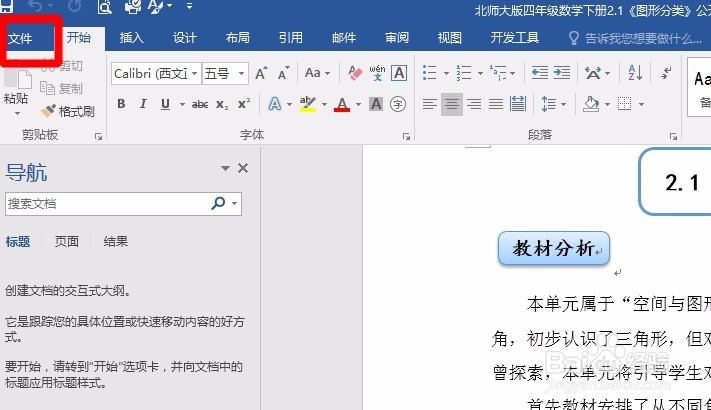Click the justify alignment icon
The image size is (711, 410).
[x=496, y=104]
